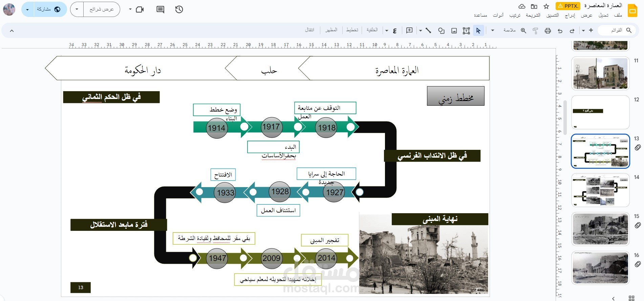The image size is (644, 301).
Task: Expand the input tools dropdown arrow
Action: (x=387, y=31)
